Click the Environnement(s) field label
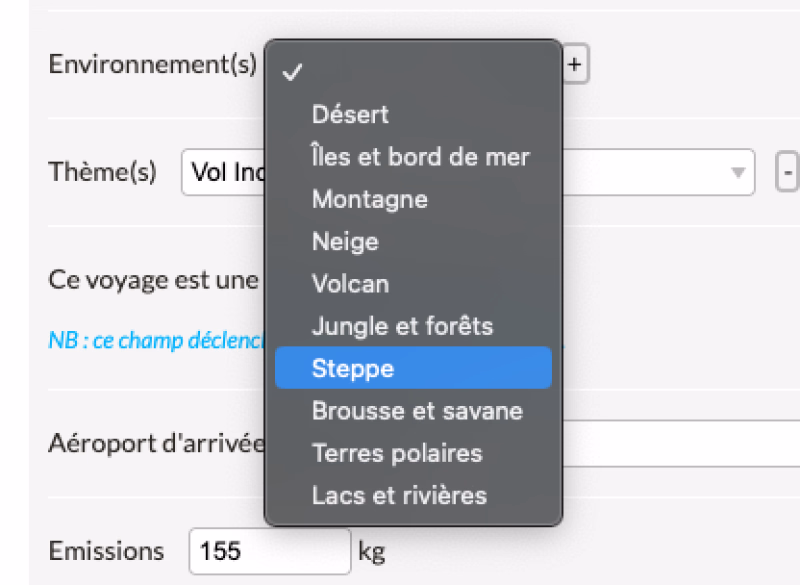The width and height of the screenshot is (800, 585). point(153,65)
